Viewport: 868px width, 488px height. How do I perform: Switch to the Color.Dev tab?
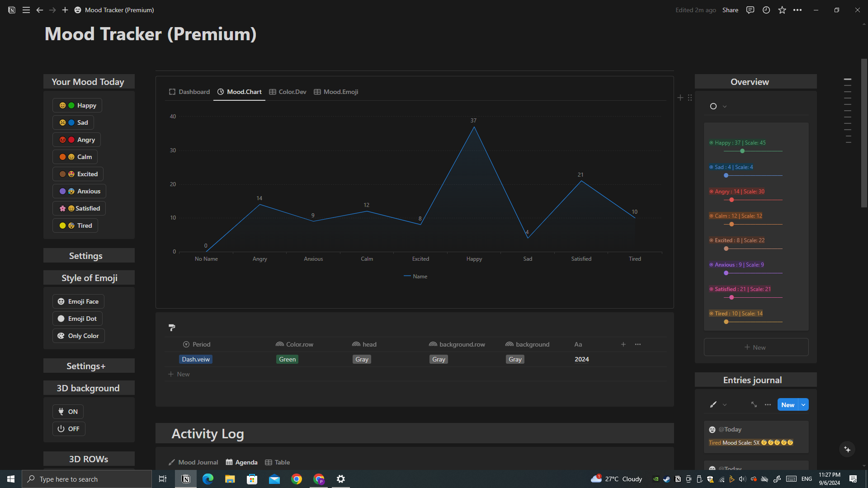click(288, 92)
